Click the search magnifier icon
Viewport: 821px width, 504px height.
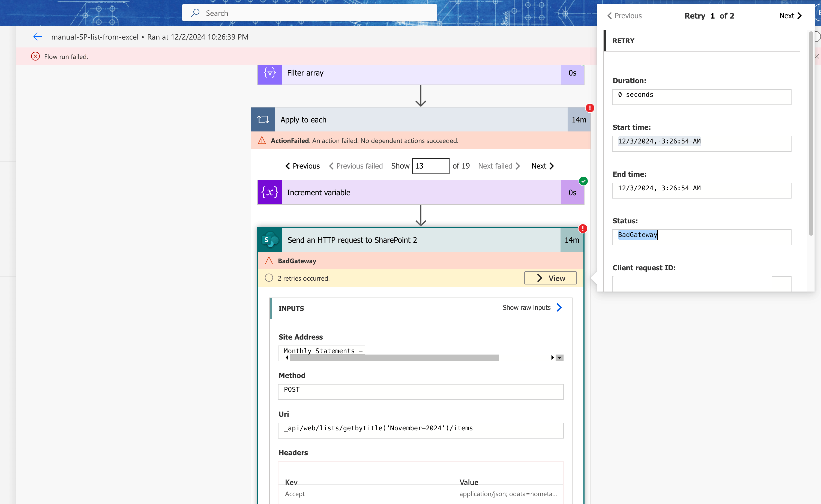click(195, 13)
